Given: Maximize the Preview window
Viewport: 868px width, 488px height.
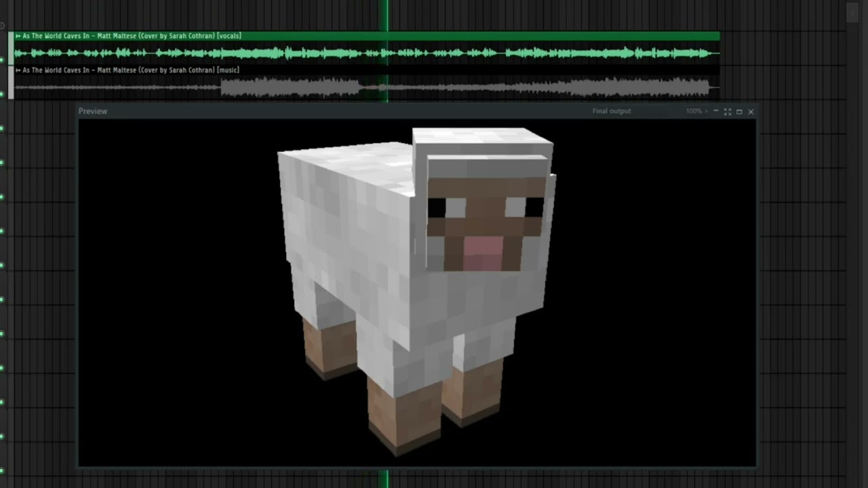Looking at the screenshot, I should pos(739,111).
